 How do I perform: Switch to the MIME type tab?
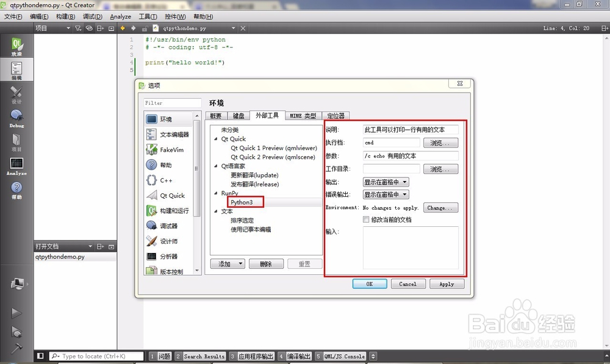coord(303,116)
